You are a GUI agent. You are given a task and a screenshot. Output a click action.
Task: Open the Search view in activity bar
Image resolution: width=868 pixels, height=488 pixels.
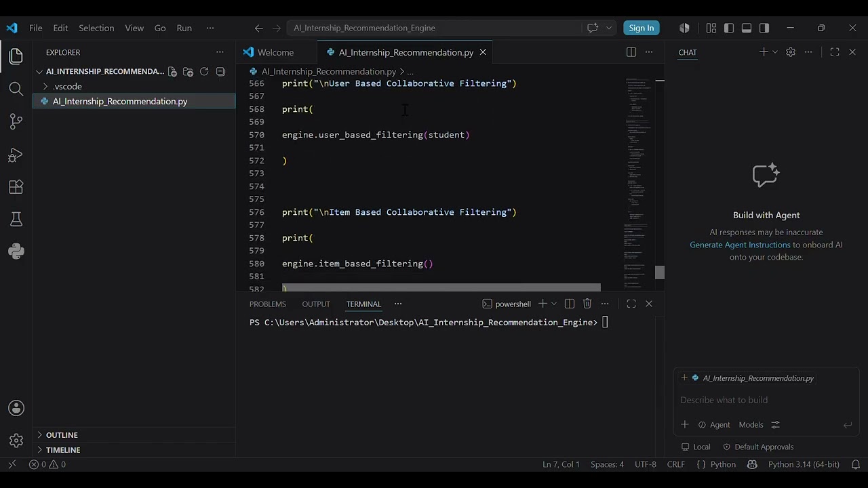pyautogui.click(x=16, y=89)
